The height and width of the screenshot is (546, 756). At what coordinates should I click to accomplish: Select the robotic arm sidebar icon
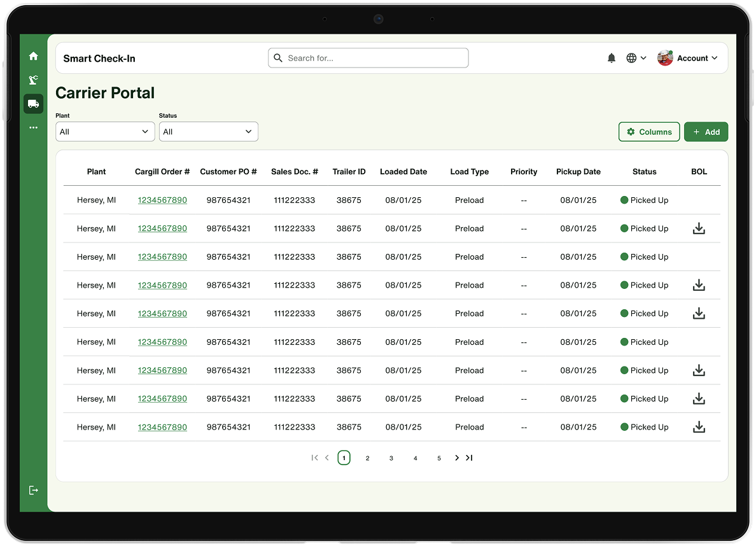[33, 80]
